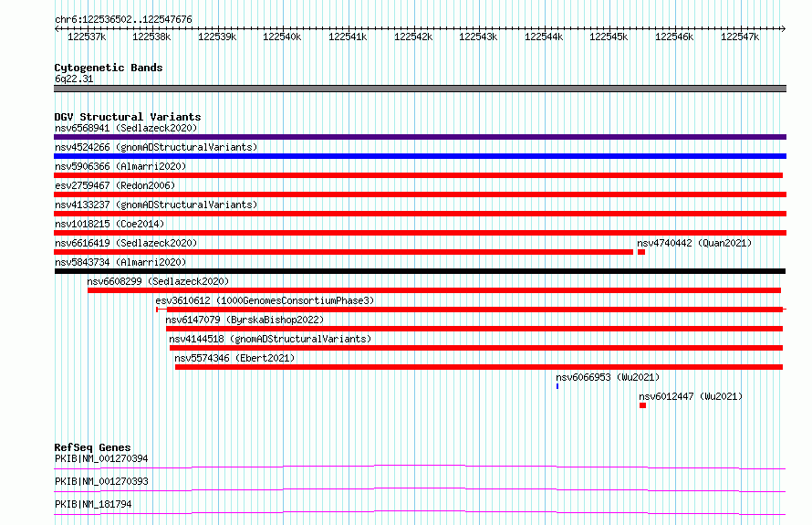Viewport: 812px width, 525px height.
Task: Select the blue nsv4524266 variant bar
Action: pos(420,156)
